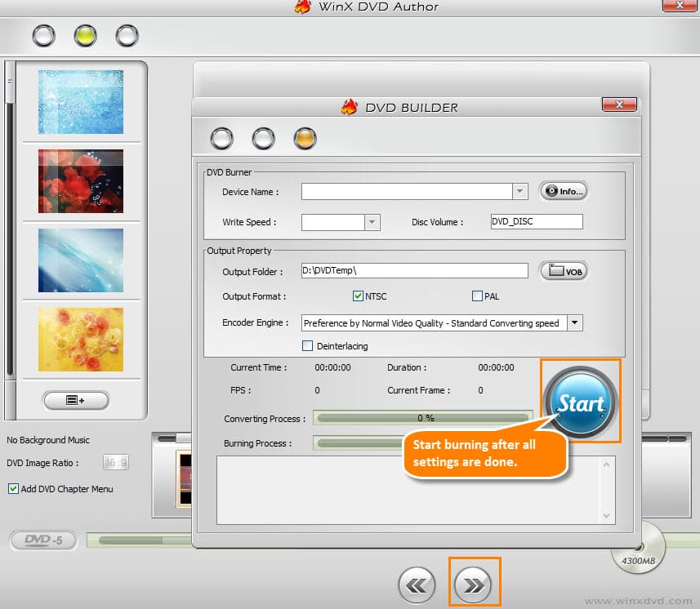The width and height of the screenshot is (700, 609).
Task: Click the first step circle in main window
Action: tap(44, 36)
